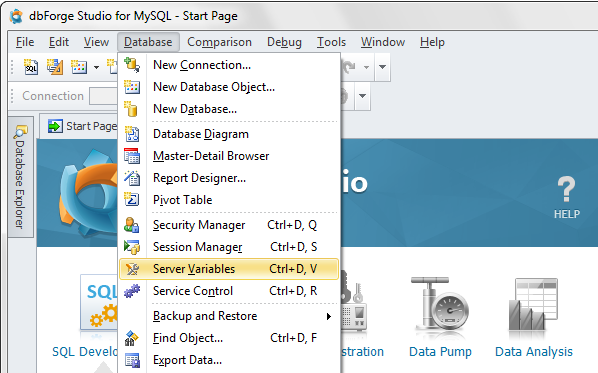The height and width of the screenshot is (373, 598).
Task: Choose Backup and Restore entry
Action: tap(229, 316)
